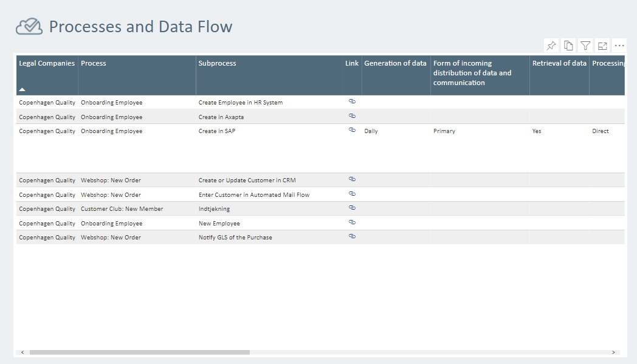Click the Generation of data column header

pyautogui.click(x=395, y=63)
